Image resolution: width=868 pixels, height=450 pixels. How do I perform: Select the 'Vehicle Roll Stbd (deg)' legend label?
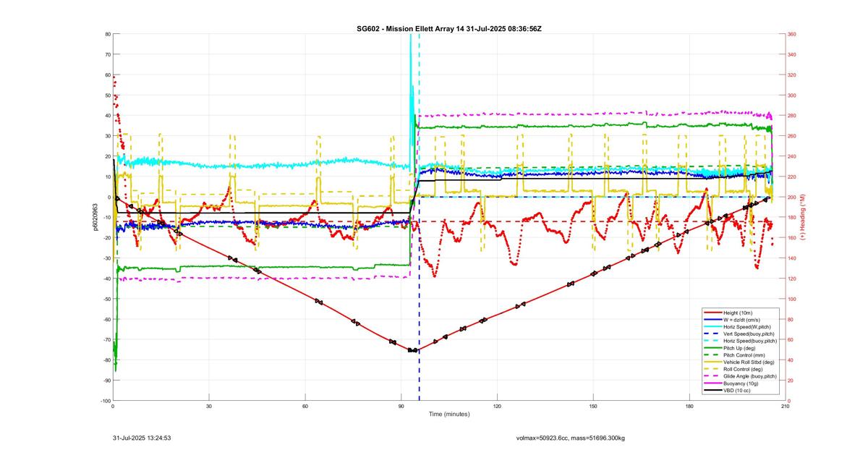[749, 362]
